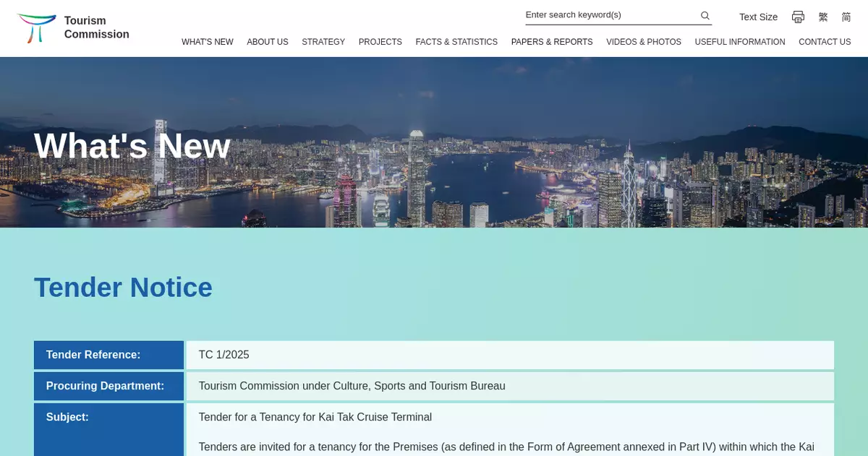The width and height of the screenshot is (868, 456).
Task: Open the What's New menu
Action: [x=207, y=42]
